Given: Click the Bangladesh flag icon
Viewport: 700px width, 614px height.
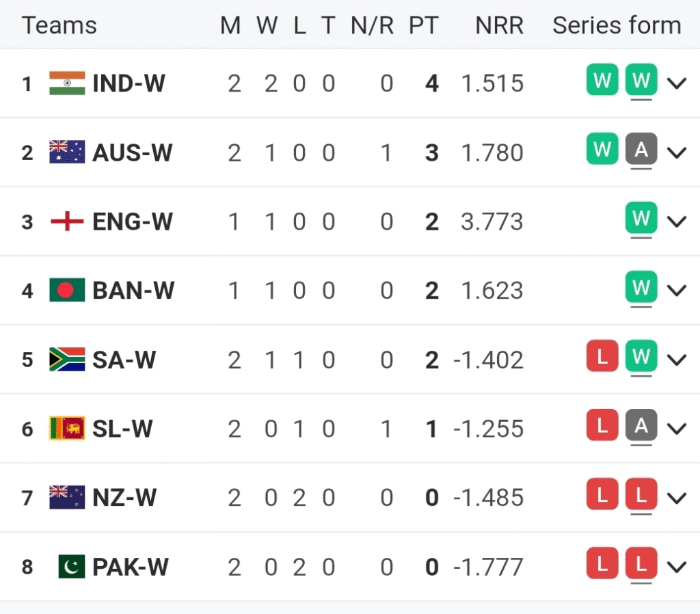Looking at the screenshot, I should [x=67, y=291].
